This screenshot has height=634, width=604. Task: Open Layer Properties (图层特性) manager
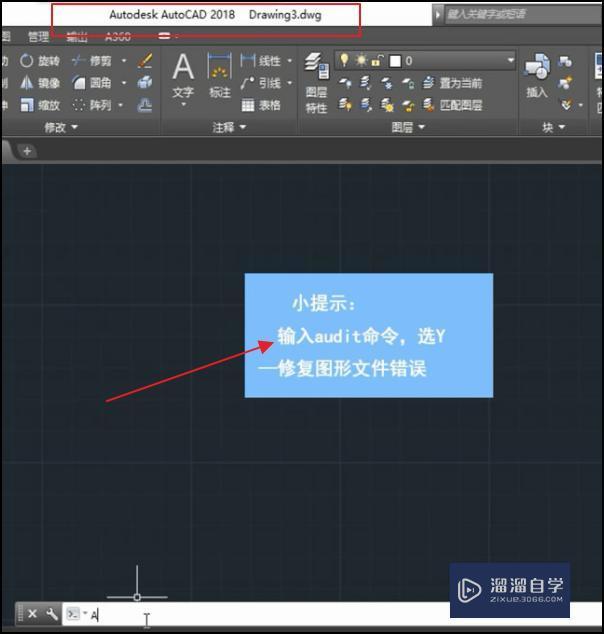(317, 83)
